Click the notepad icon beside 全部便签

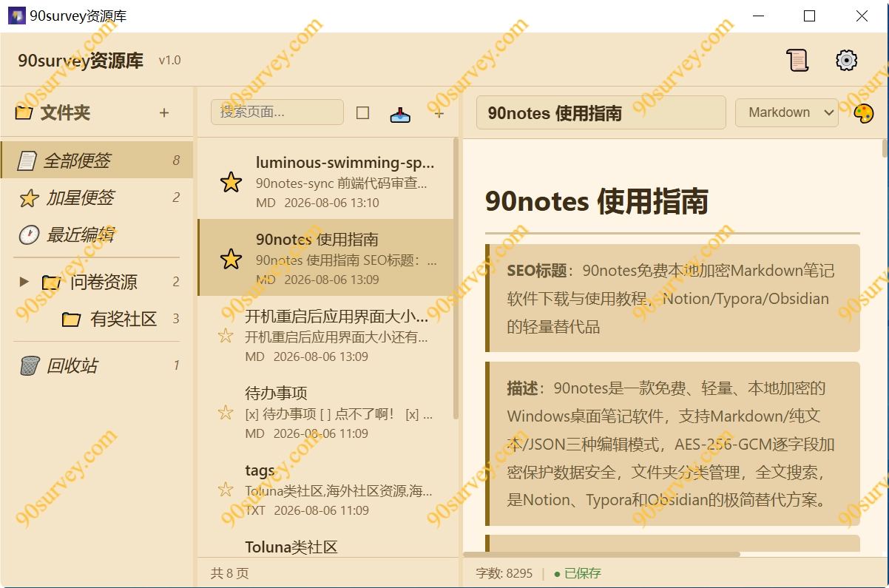[27, 160]
